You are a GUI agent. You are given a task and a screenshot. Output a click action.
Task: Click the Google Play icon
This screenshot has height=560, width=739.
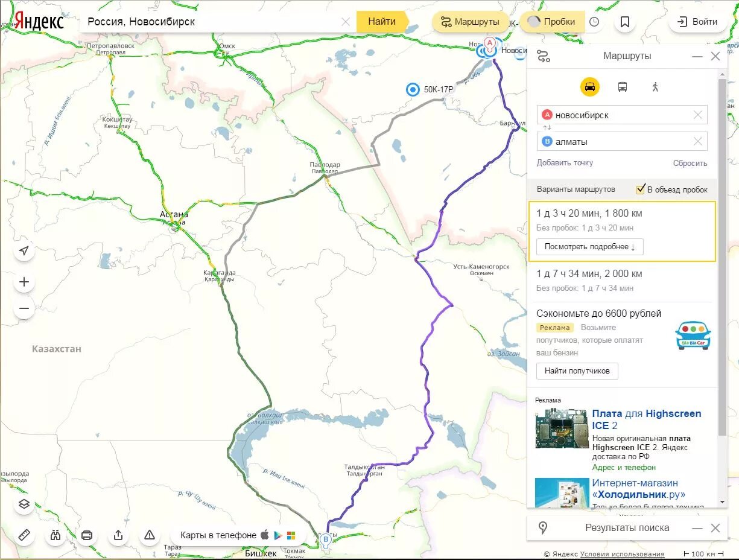coord(278,535)
